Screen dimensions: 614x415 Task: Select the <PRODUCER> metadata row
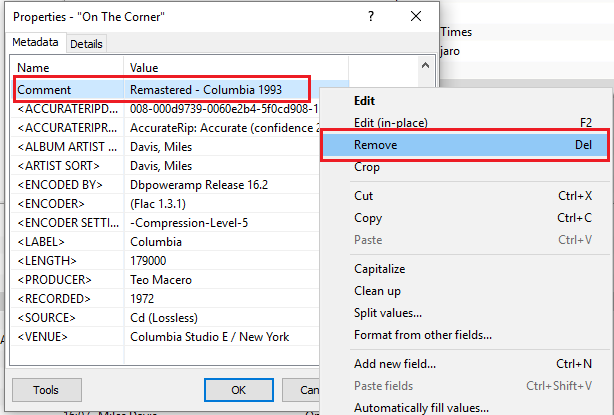pos(67,279)
